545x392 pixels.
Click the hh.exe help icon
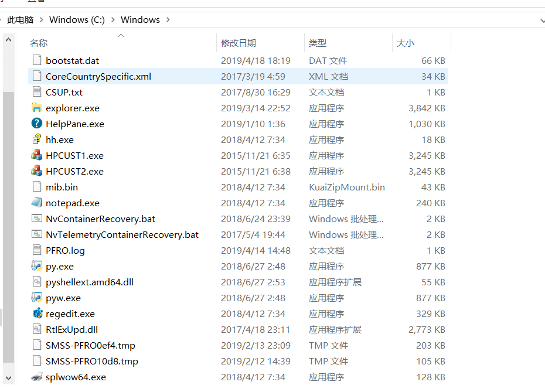(37, 139)
